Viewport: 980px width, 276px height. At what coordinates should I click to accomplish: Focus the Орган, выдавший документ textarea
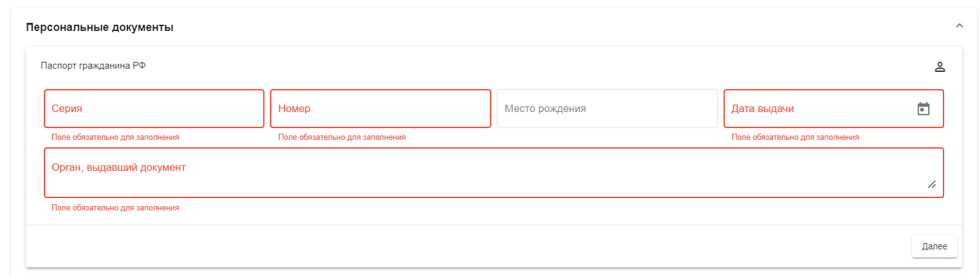tap(494, 173)
